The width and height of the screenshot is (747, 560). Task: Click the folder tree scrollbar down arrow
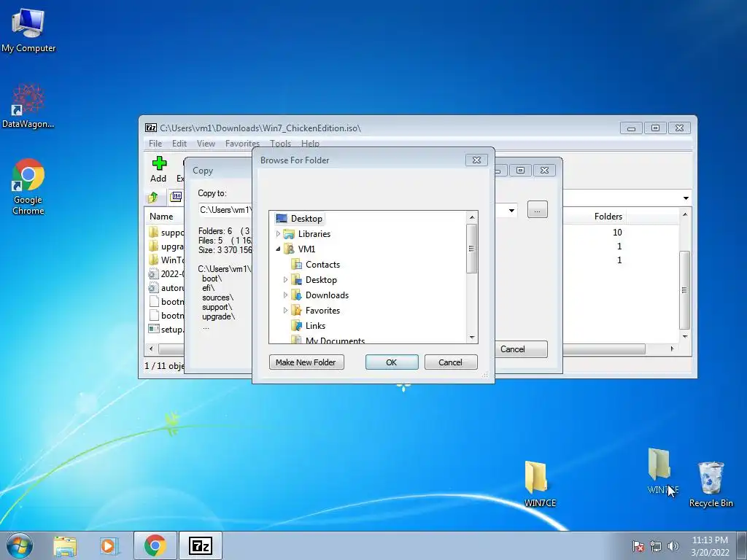tap(472, 337)
